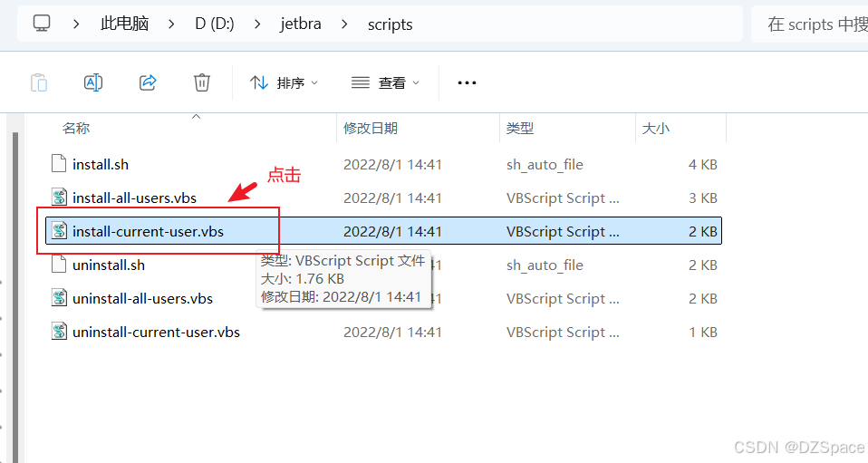This screenshot has width=868, height=463.
Task: Sort by the 修改日期 column header
Action: click(x=371, y=129)
